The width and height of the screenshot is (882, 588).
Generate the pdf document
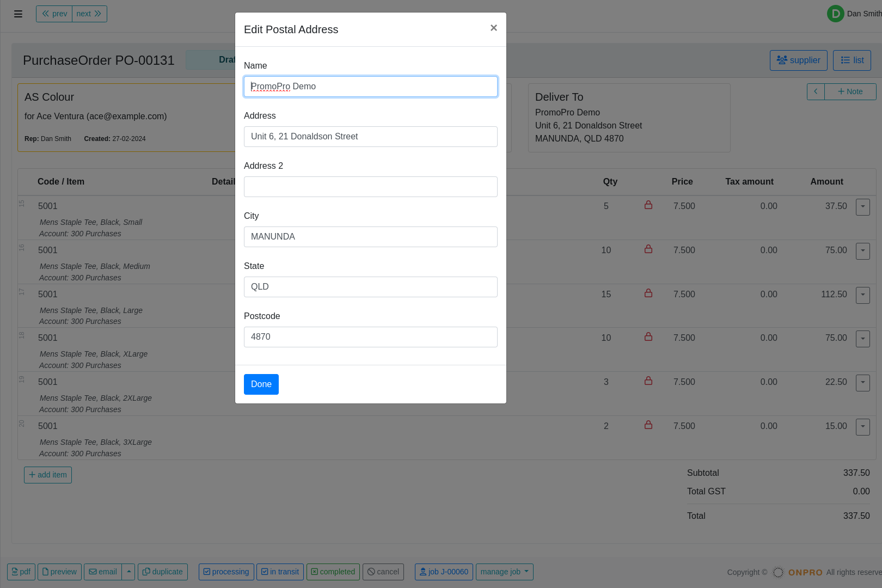coord(21,572)
